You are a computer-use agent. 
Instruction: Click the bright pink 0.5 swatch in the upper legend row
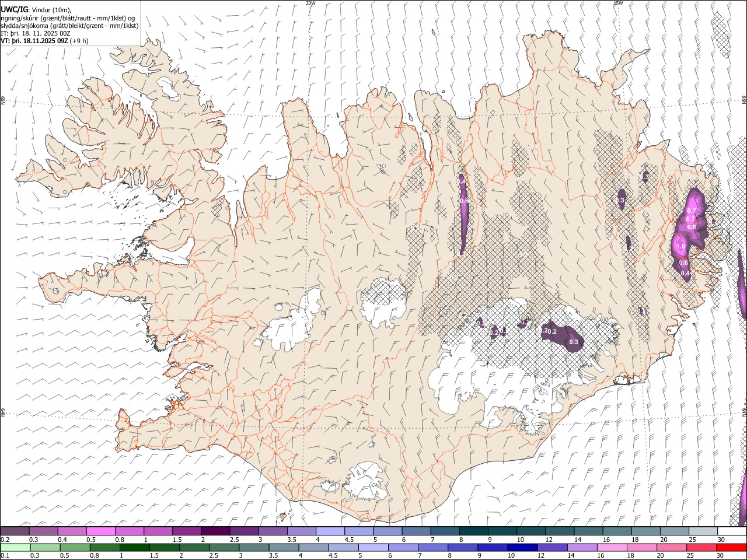click(x=100, y=531)
